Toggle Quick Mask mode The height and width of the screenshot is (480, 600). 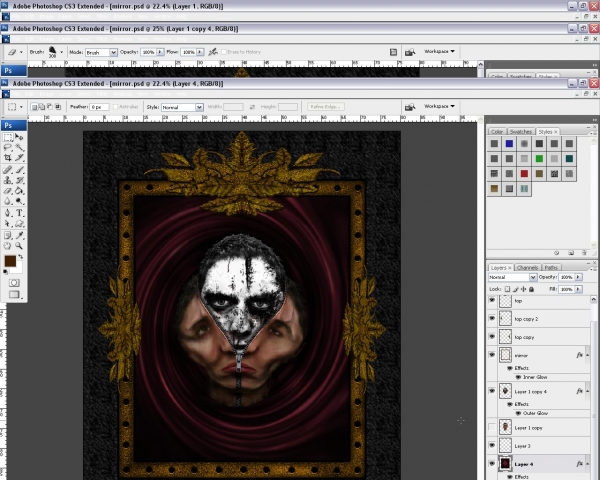point(14,283)
